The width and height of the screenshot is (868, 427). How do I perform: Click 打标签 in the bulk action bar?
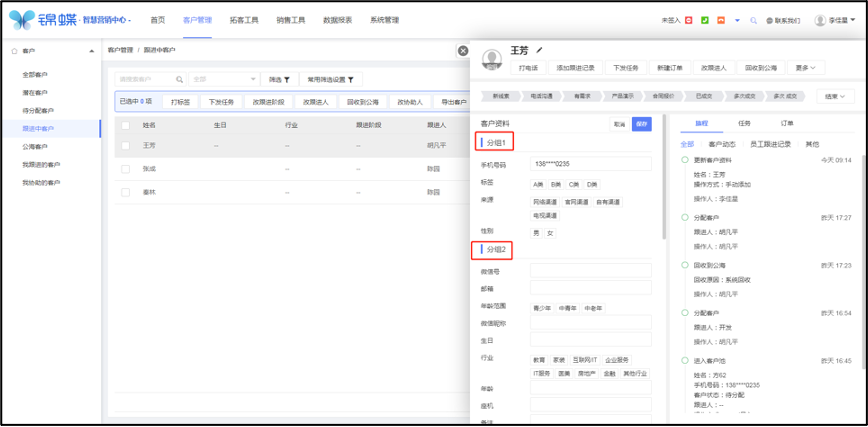180,102
